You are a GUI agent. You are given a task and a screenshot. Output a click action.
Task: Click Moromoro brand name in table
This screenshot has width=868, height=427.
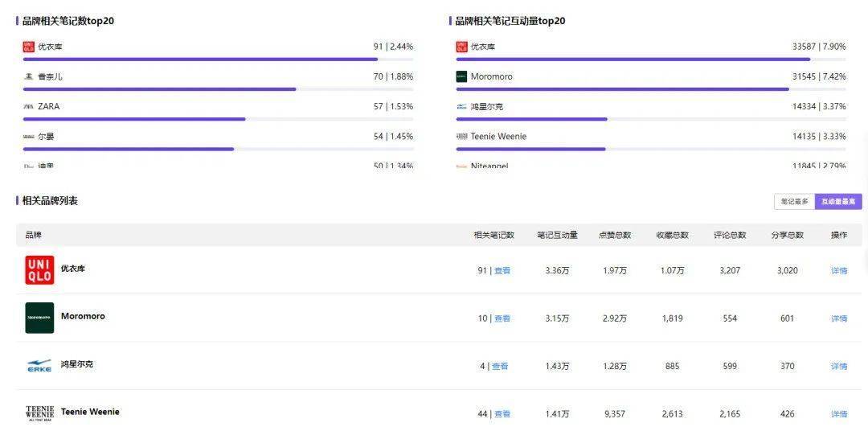coord(83,316)
